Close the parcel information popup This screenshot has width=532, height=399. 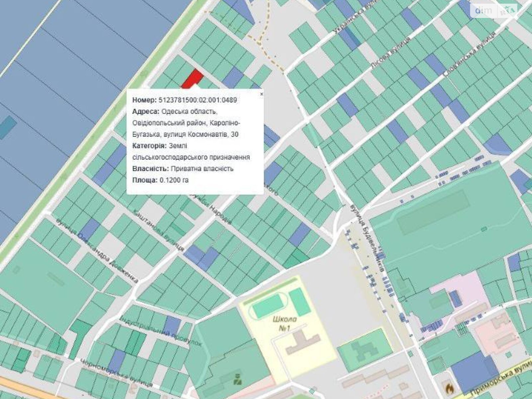tap(261, 94)
